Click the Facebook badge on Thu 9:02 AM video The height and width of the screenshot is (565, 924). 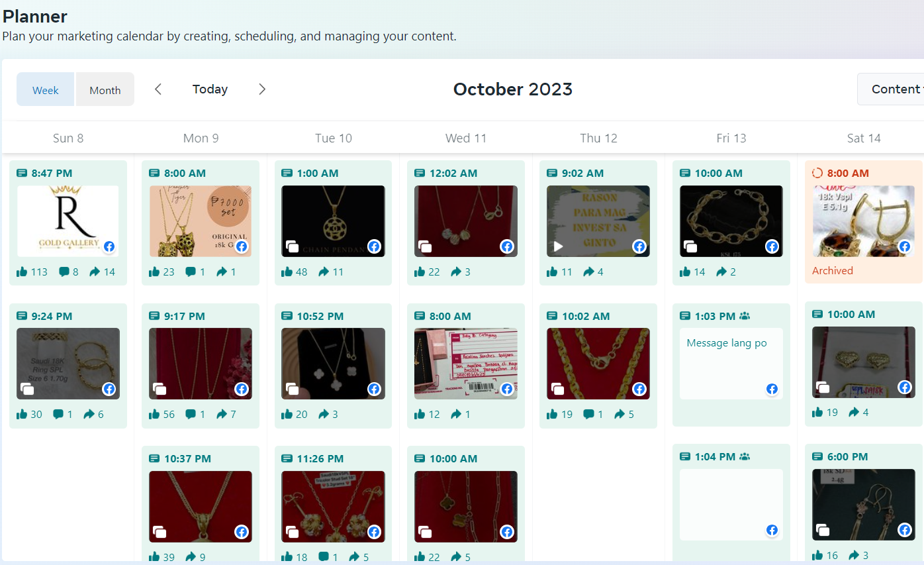click(x=639, y=246)
